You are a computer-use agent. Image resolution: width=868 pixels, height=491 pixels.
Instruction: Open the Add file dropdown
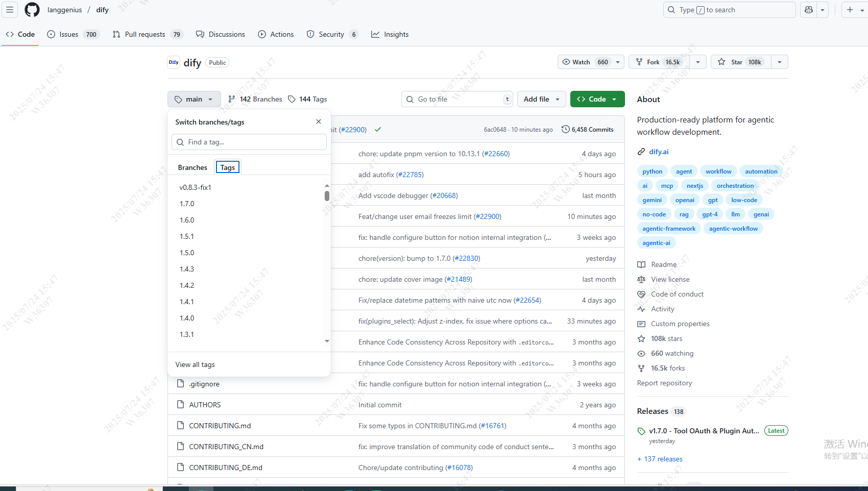point(541,99)
